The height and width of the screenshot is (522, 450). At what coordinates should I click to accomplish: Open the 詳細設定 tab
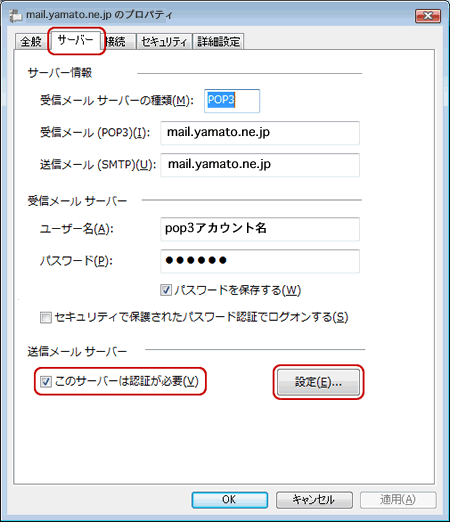pos(218,42)
